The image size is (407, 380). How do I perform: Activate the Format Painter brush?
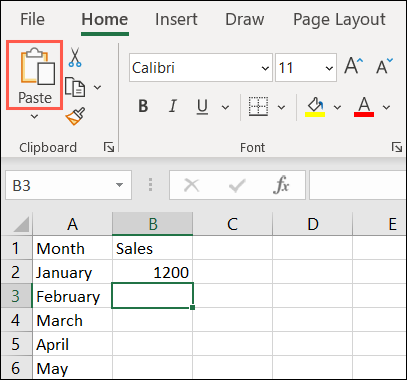[x=75, y=116]
